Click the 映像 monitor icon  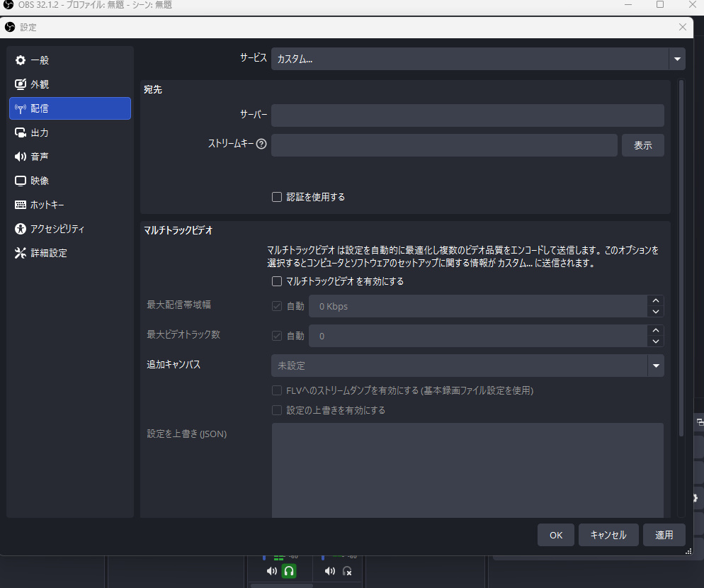tap(21, 181)
